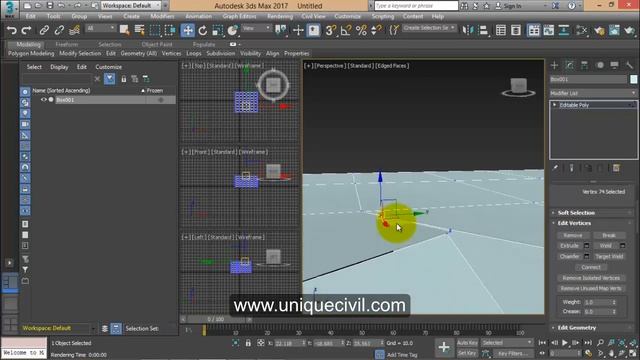Toggle visibility eye of Box001
This screenshot has height=360, width=640.
coord(43,100)
